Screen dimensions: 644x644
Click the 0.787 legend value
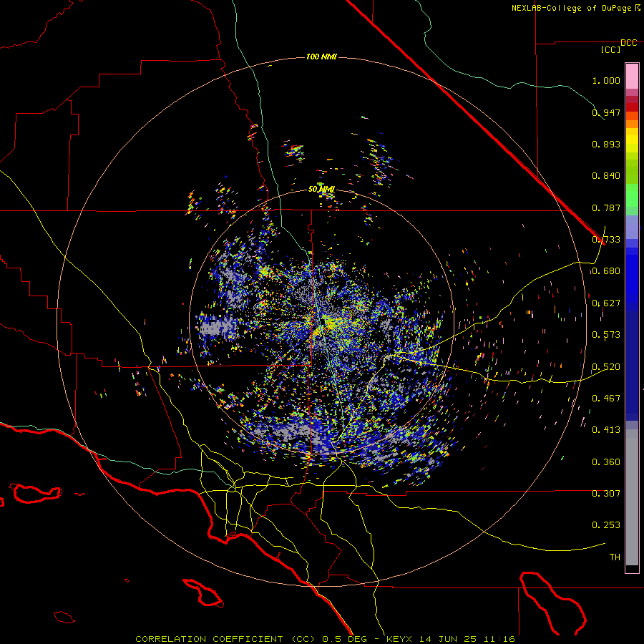[x=606, y=208]
